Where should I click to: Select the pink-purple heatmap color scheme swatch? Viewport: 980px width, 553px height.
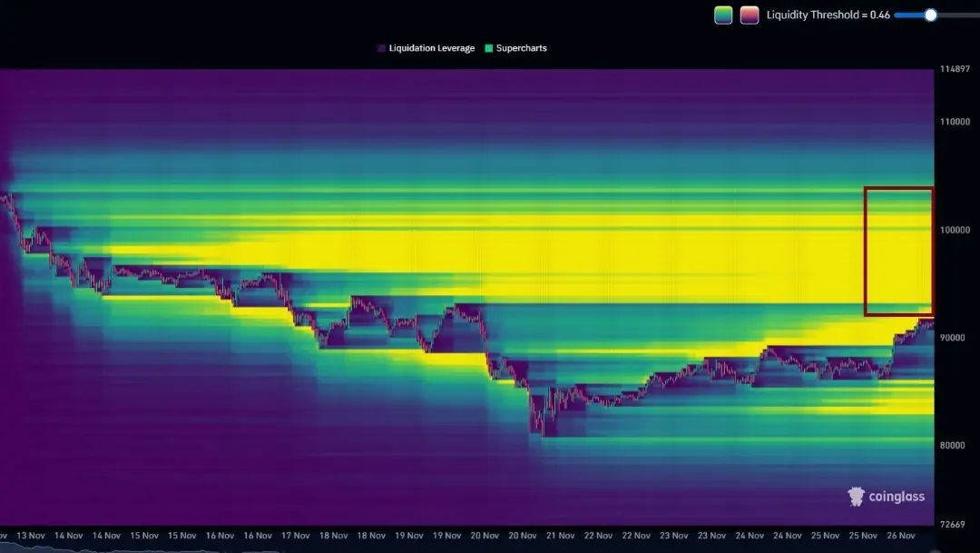click(750, 15)
